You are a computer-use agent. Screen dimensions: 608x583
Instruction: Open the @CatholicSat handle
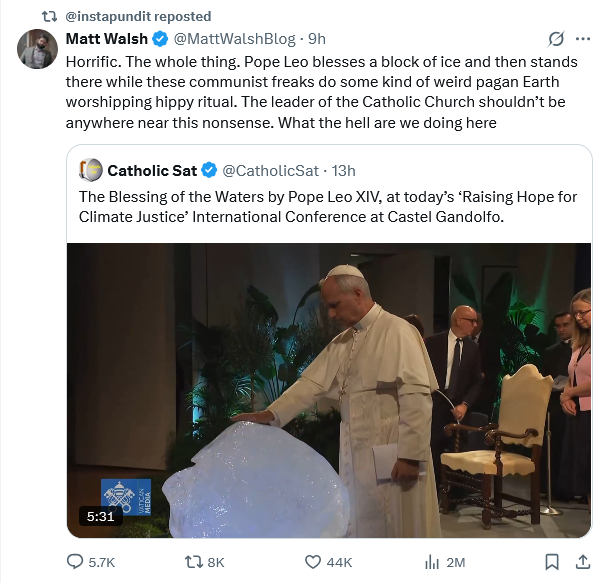(x=270, y=170)
